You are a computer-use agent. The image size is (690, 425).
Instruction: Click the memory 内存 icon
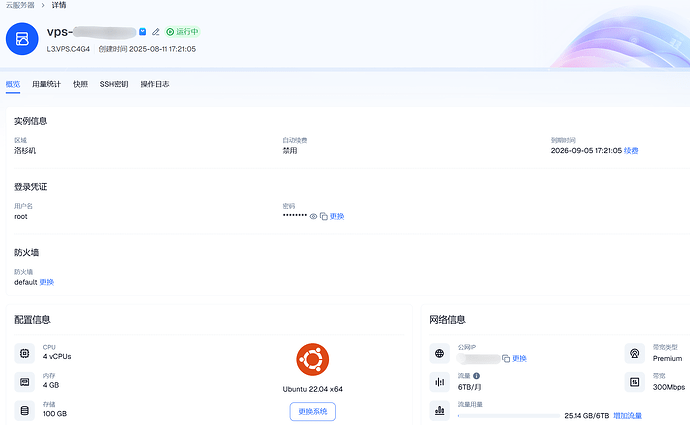[x=25, y=382]
